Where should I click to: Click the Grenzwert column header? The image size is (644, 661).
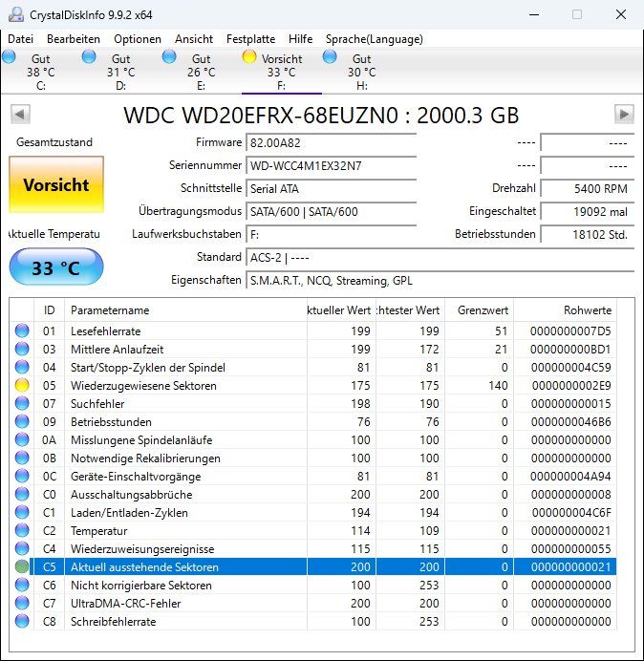[x=479, y=310]
